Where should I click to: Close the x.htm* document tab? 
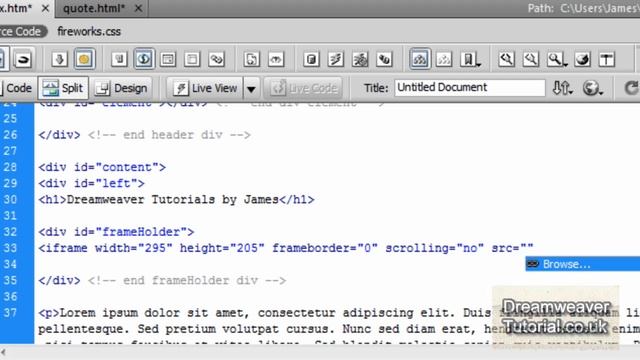[46, 8]
